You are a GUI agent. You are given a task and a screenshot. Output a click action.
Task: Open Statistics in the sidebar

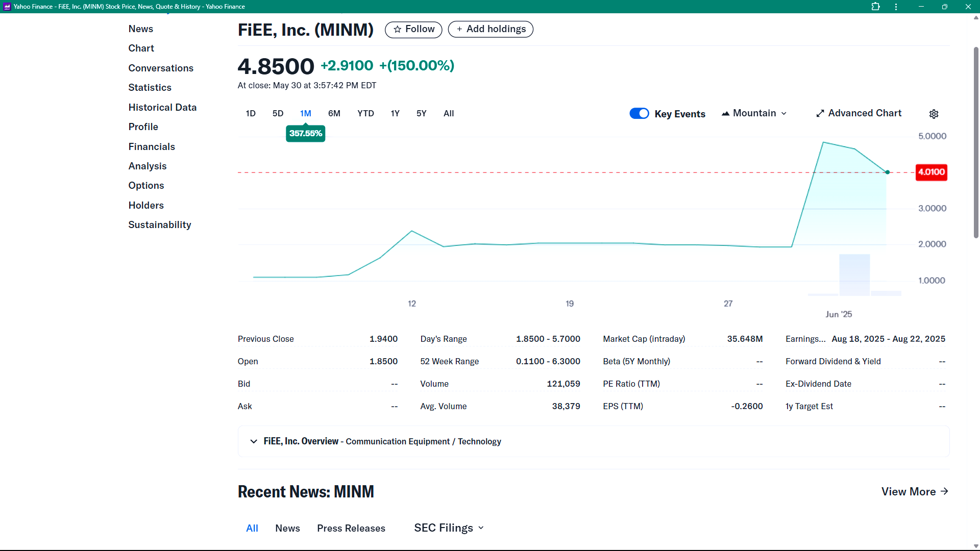coord(150,88)
